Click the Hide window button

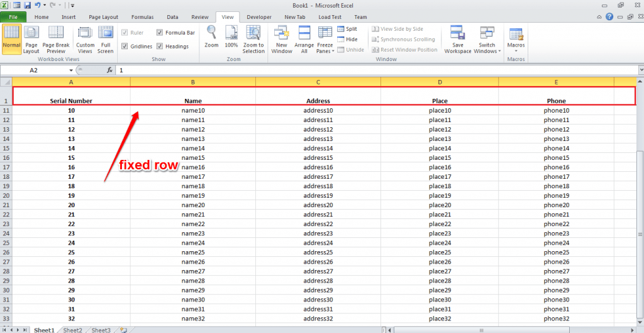point(347,39)
